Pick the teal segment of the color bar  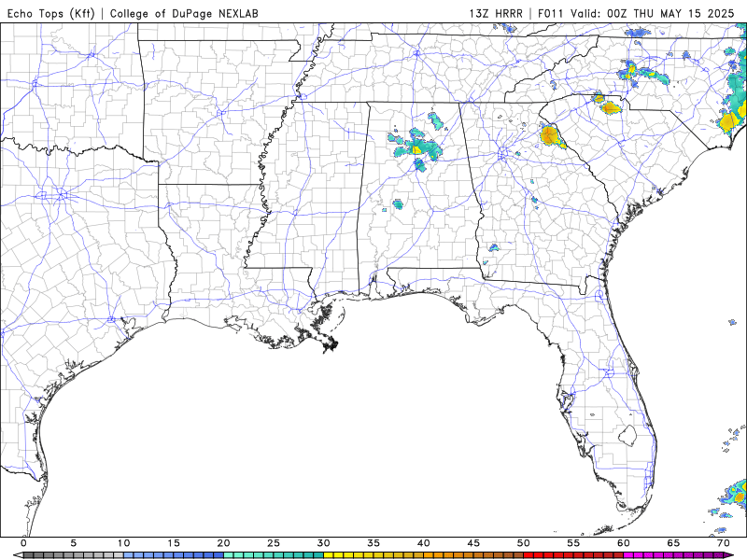(274, 555)
